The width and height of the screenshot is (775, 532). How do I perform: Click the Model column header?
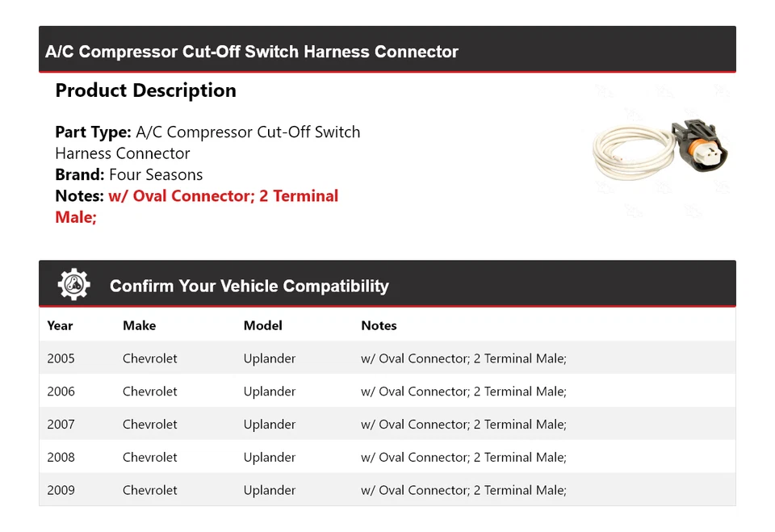click(262, 325)
